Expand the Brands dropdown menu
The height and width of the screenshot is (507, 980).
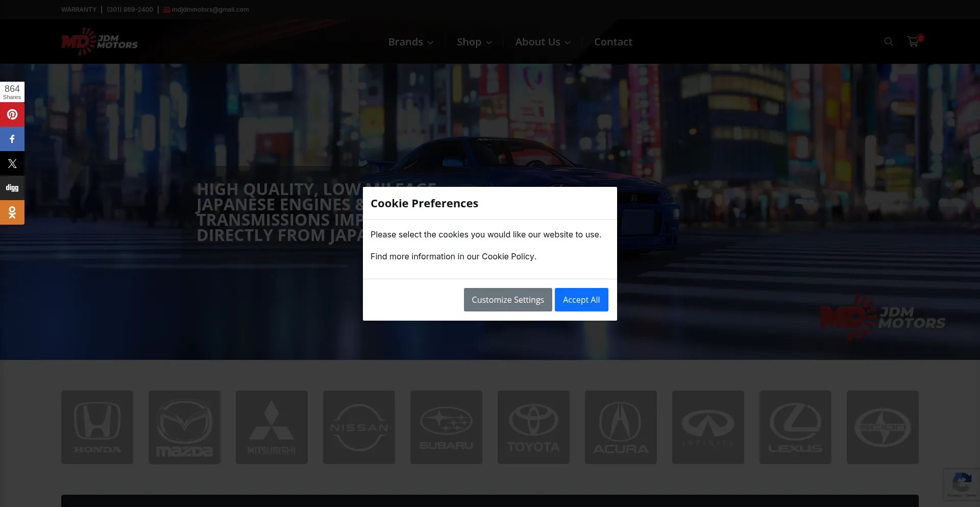click(x=411, y=42)
